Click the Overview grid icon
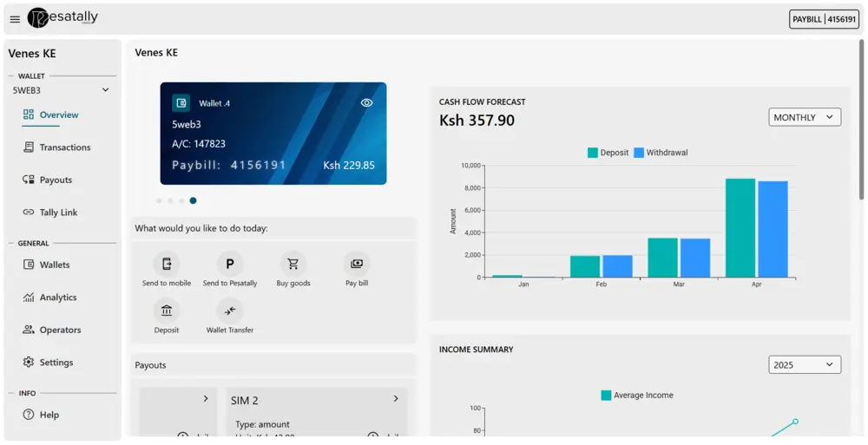Viewport: 868px width, 445px height. [x=29, y=115]
